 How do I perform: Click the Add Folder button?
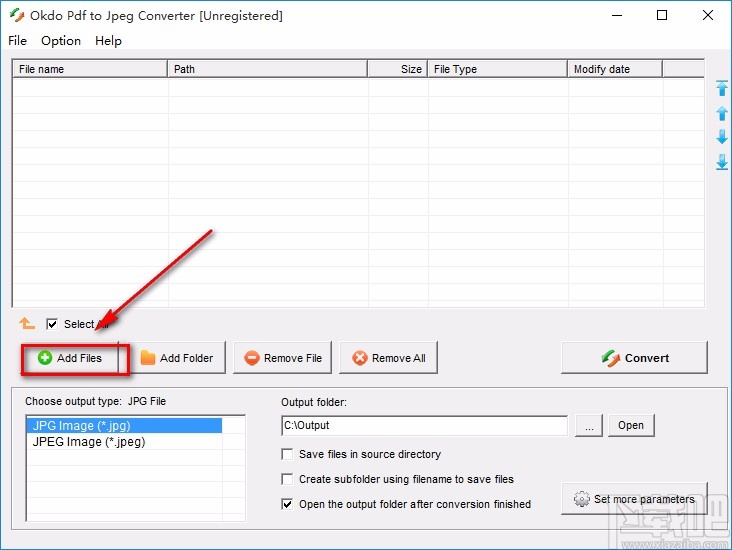177,358
